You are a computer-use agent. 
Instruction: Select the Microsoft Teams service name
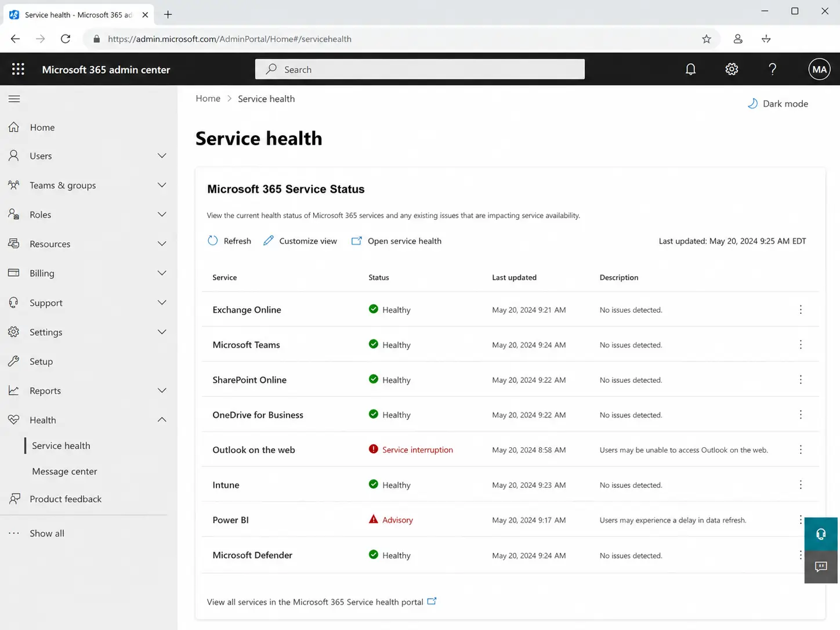point(246,345)
